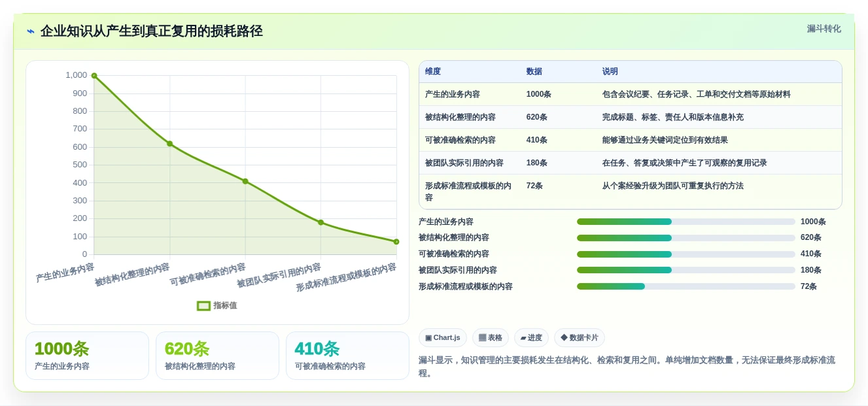
Task: Click the 说明 column header
Action: [610, 71]
